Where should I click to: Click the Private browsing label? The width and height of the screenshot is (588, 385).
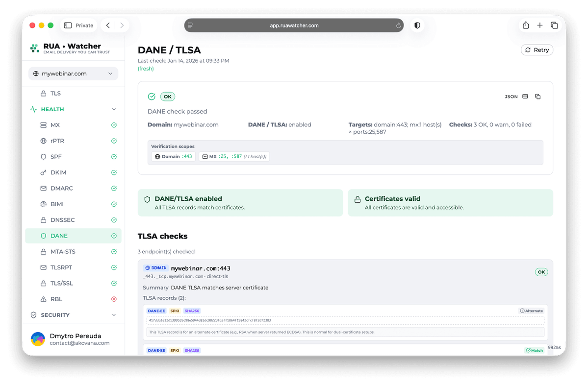coord(84,25)
